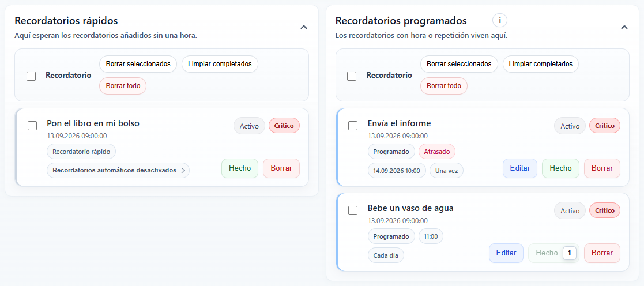Mark Envía el informe as Hecho
Image resolution: width=644 pixels, height=286 pixels.
560,168
